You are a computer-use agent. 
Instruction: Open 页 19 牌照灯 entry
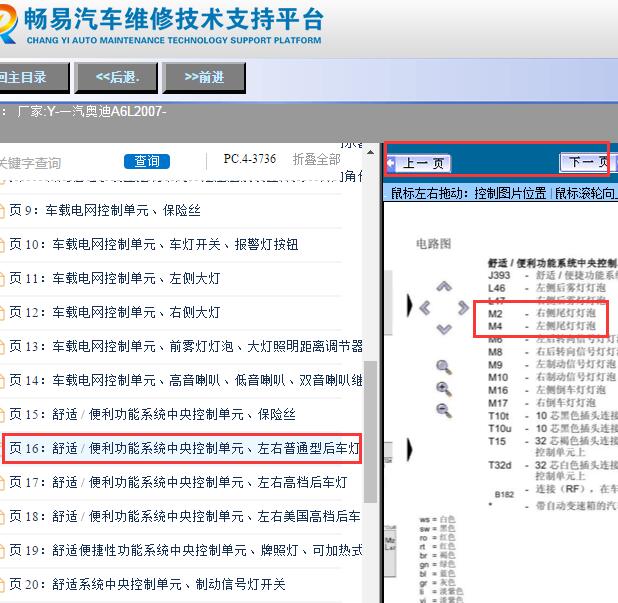(185, 550)
